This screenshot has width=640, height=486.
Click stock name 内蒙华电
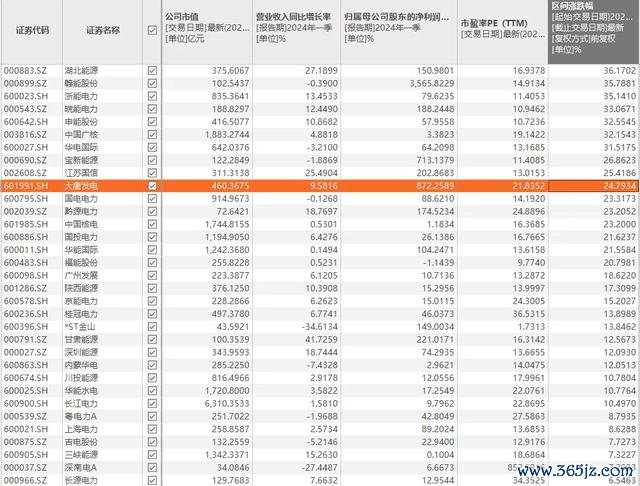(x=81, y=365)
